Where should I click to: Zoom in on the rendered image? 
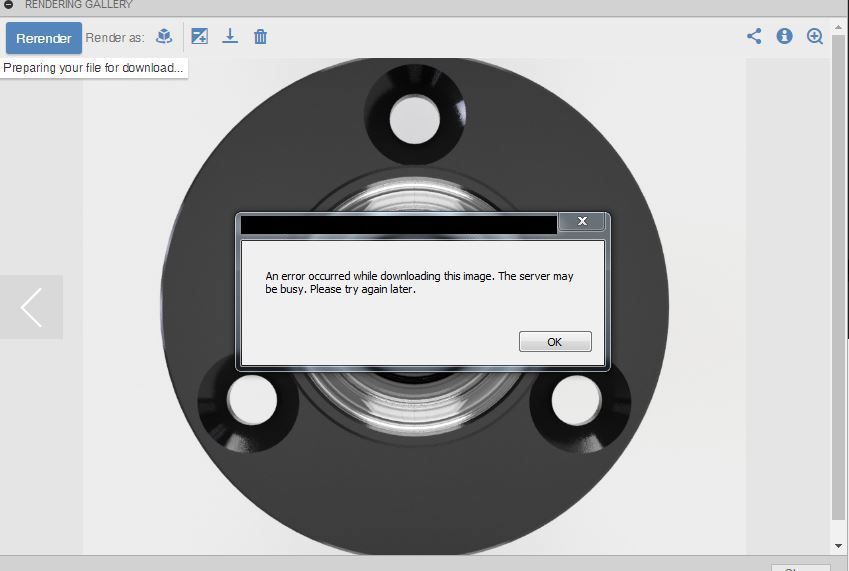click(815, 36)
